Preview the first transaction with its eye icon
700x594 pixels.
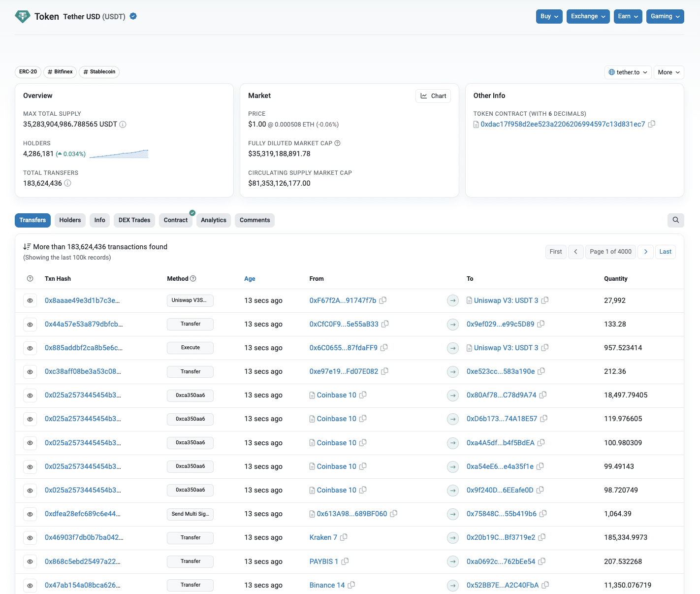[30, 300]
